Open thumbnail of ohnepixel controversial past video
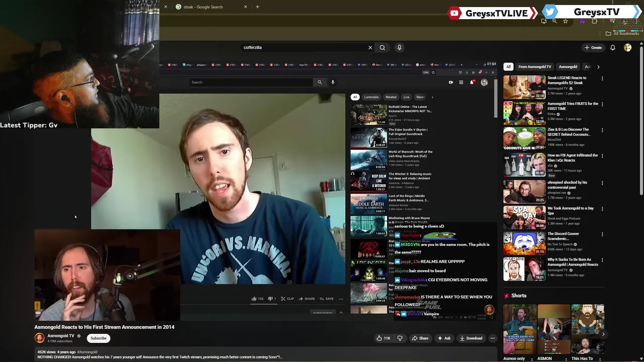 [524, 191]
